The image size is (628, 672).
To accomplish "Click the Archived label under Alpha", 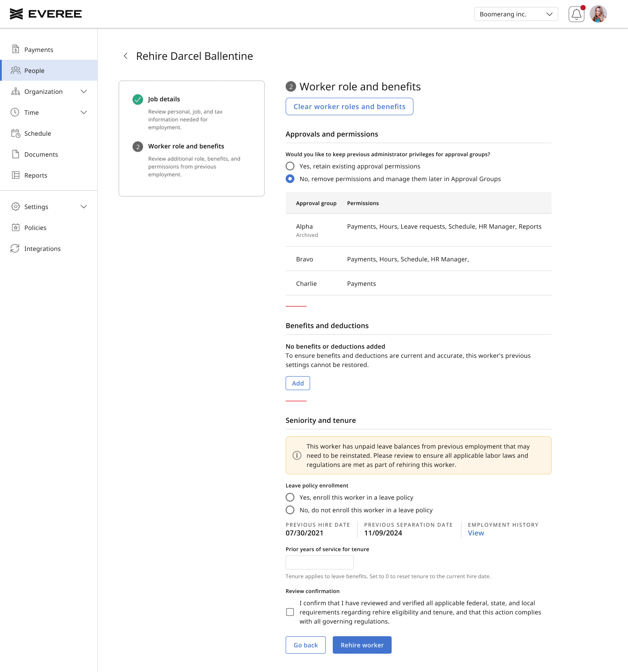I will pyautogui.click(x=307, y=235).
